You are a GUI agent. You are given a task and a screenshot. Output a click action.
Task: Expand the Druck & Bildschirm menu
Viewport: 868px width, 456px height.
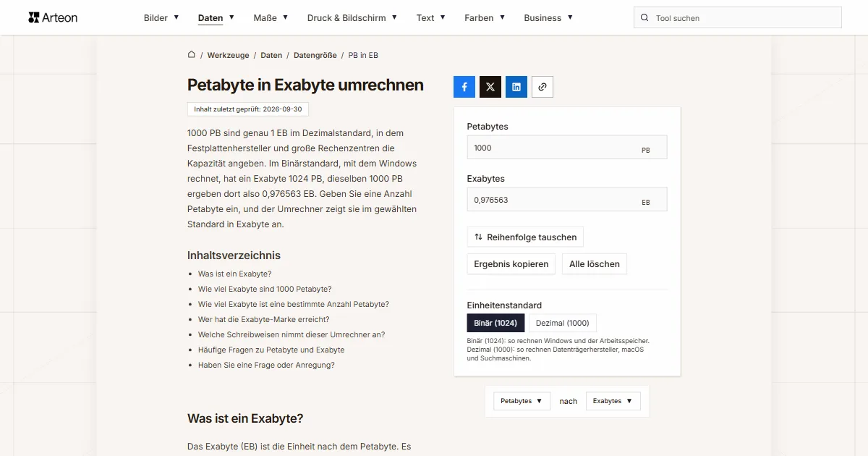(352, 17)
